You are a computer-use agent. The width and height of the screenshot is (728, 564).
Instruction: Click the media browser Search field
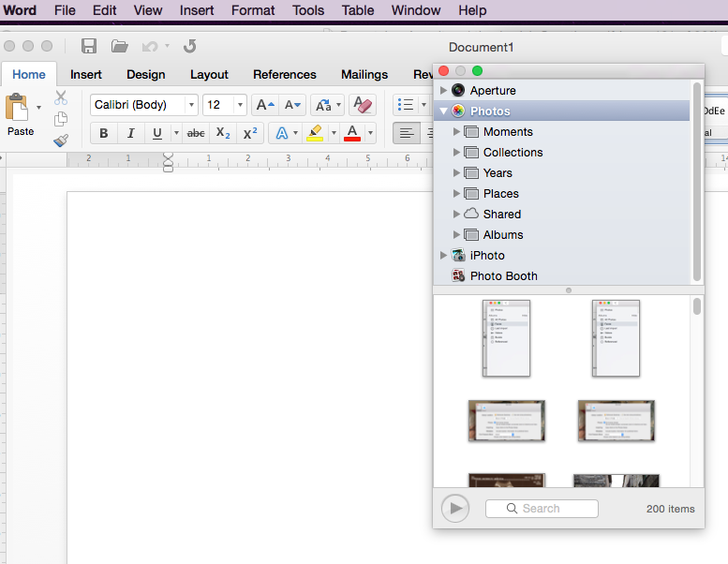coord(542,509)
